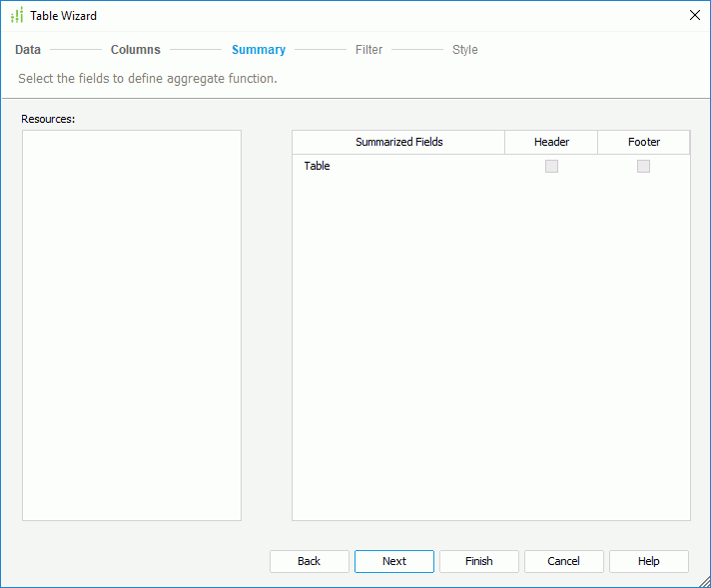Image resolution: width=711 pixels, height=588 pixels.
Task: Click the Summarized Fields column header
Action: click(398, 143)
